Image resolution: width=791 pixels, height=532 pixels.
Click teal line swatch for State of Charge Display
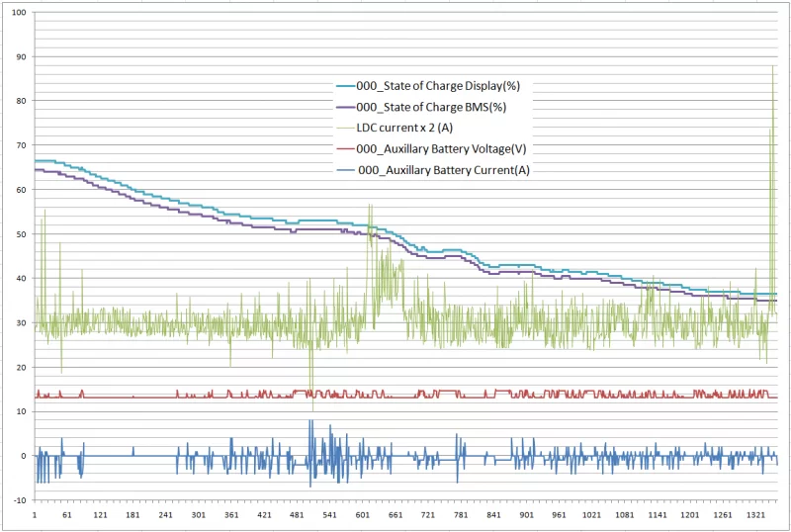344,86
